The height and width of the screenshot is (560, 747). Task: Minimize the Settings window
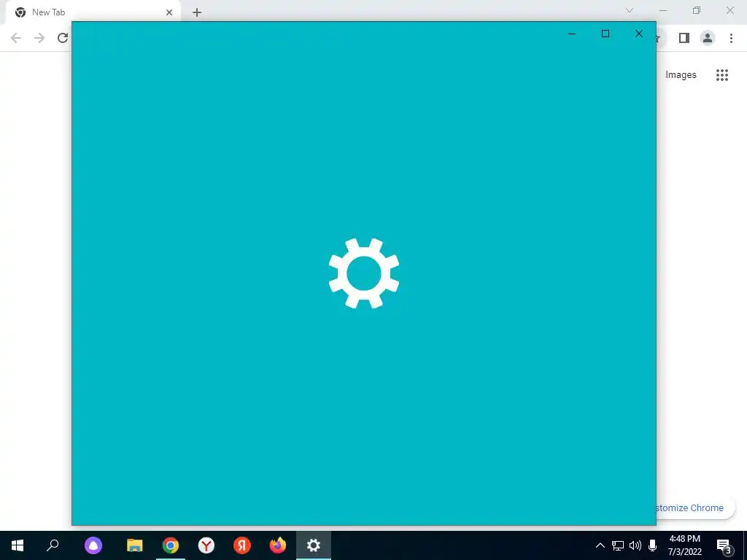[x=572, y=34]
